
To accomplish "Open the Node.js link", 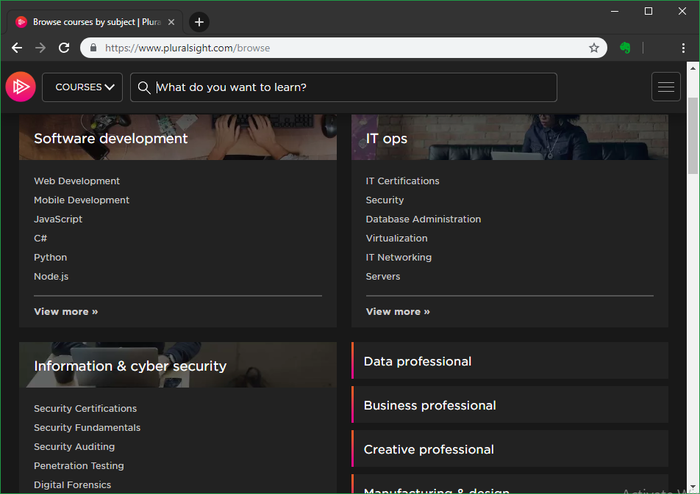I will (51, 276).
